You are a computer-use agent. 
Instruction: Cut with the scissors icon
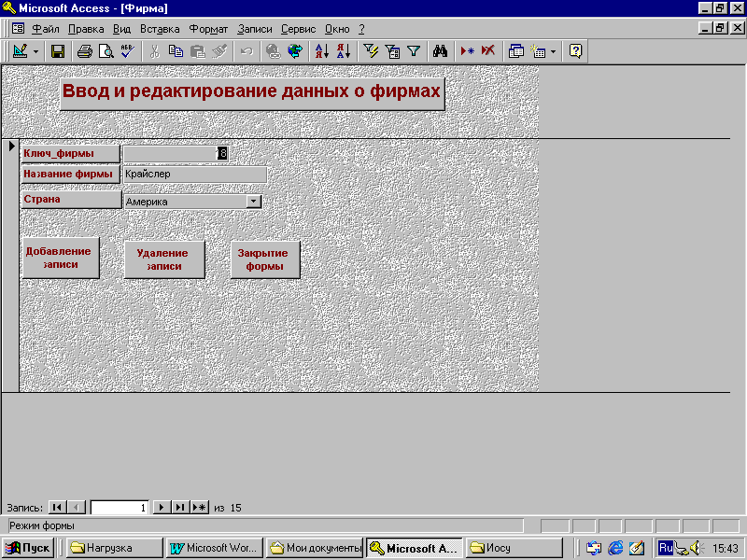tap(154, 51)
